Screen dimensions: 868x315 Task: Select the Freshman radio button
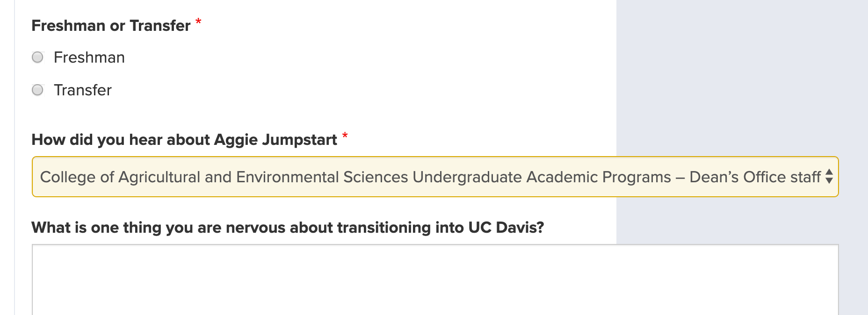tap(37, 57)
